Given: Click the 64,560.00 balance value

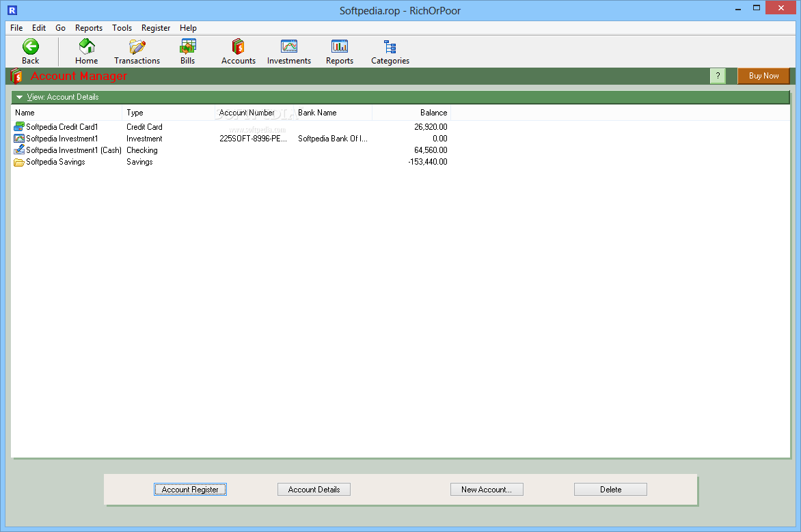Looking at the screenshot, I should (x=431, y=150).
